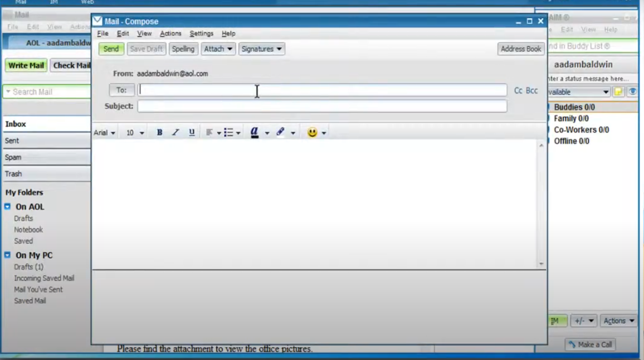
Task: Open the Edit menu in Compose window
Action: (x=123, y=33)
